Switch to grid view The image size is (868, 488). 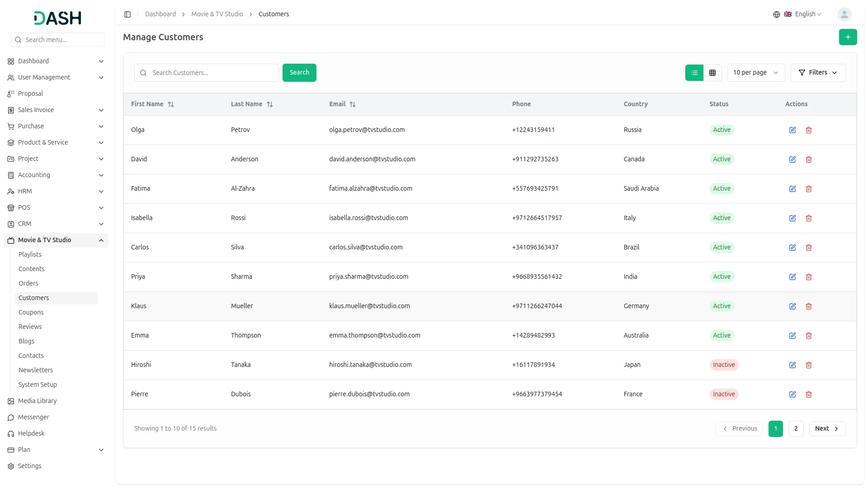coord(712,73)
